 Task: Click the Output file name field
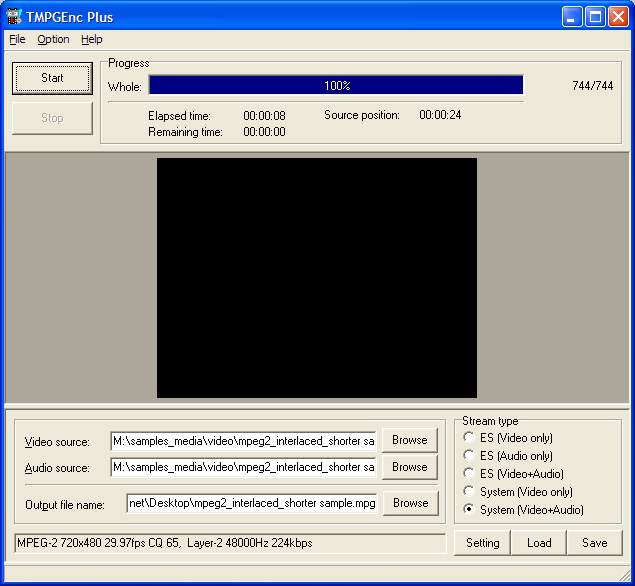click(252, 503)
